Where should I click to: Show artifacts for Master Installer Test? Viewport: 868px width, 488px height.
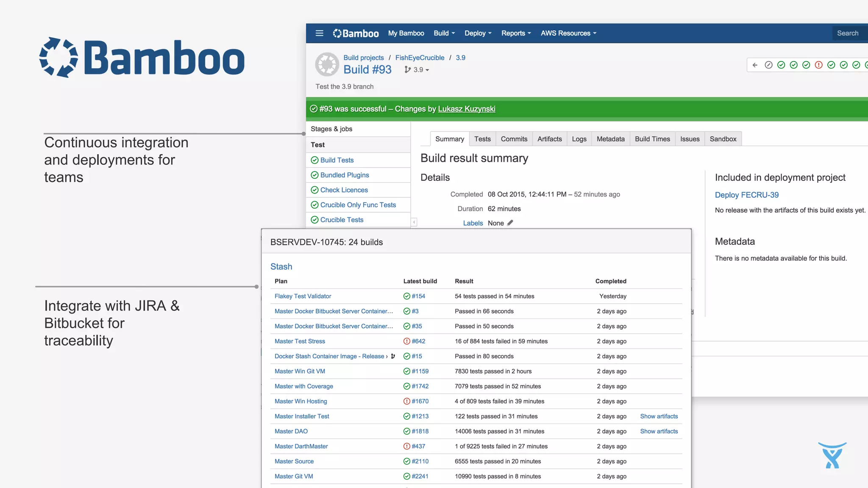[x=659, y=416]
